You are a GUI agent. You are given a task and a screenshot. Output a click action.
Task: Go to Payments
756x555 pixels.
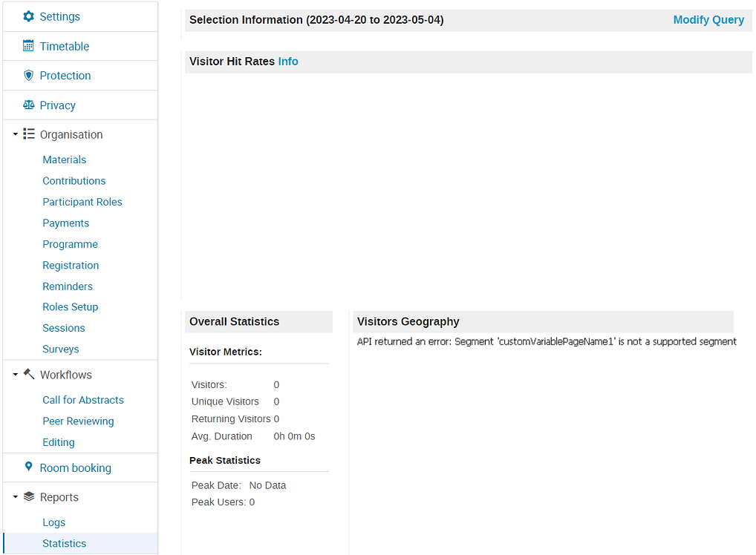click(65, 223)
